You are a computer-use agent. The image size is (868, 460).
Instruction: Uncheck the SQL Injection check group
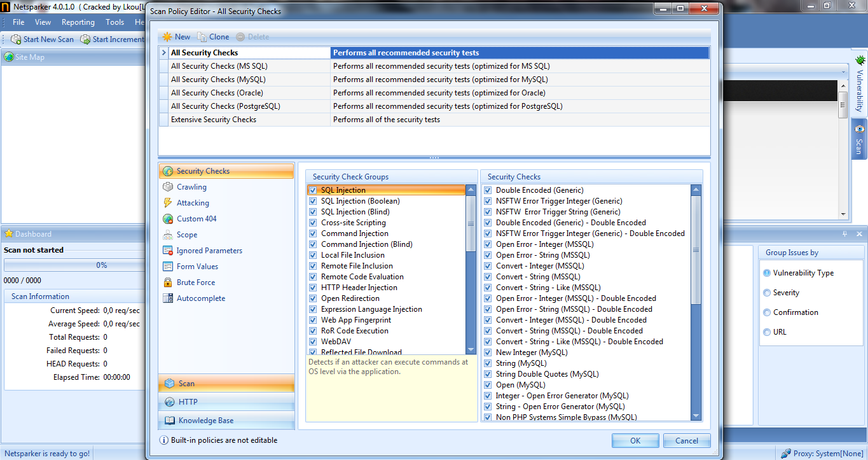click(x=312, y=190)
